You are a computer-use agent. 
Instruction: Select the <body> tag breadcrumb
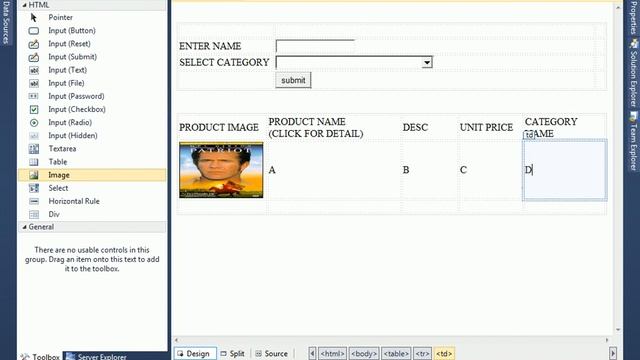tap(364, 353)
